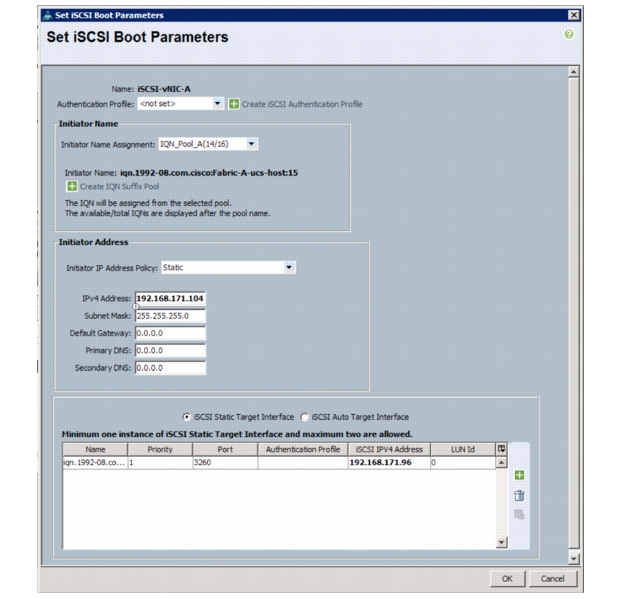Click the green help question mark icon

[569, 34]
